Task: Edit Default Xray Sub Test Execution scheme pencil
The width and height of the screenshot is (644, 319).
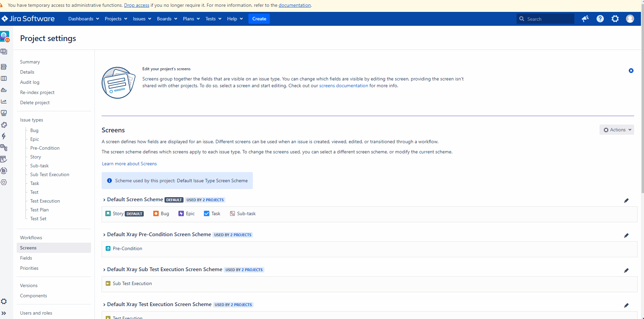Action: (626, 270)
